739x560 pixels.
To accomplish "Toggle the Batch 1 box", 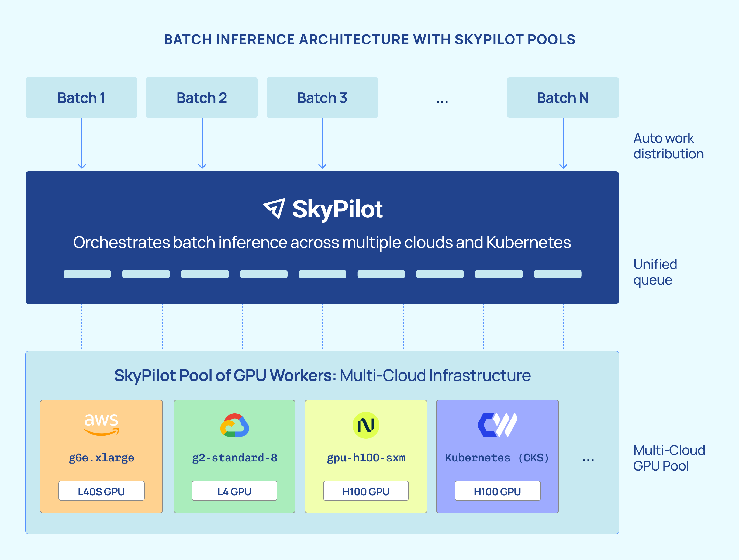I will click(x=81, y=98).
